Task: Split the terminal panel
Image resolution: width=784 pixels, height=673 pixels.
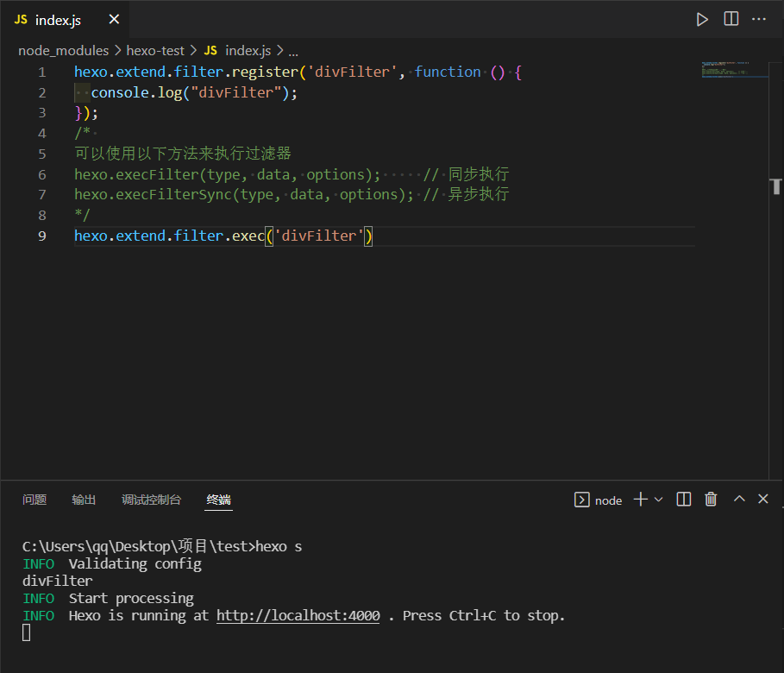Action: 684,500
